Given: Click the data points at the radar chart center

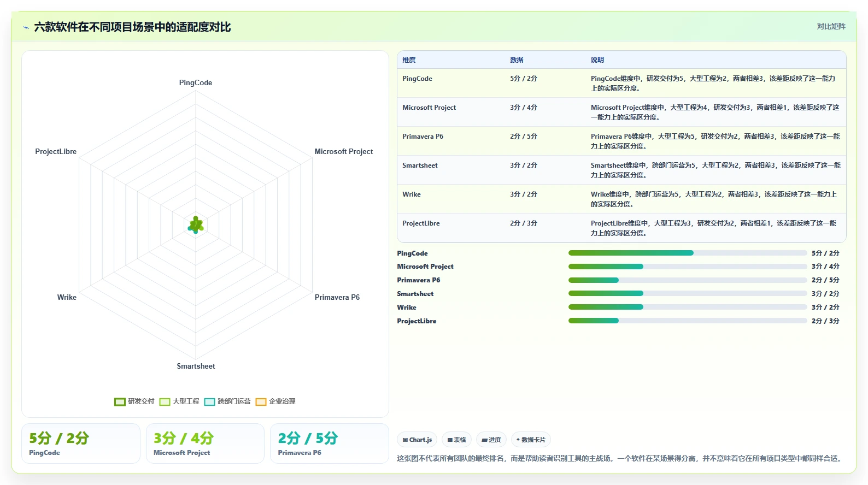Looking at the screenshot, I should tap(196, 225).
